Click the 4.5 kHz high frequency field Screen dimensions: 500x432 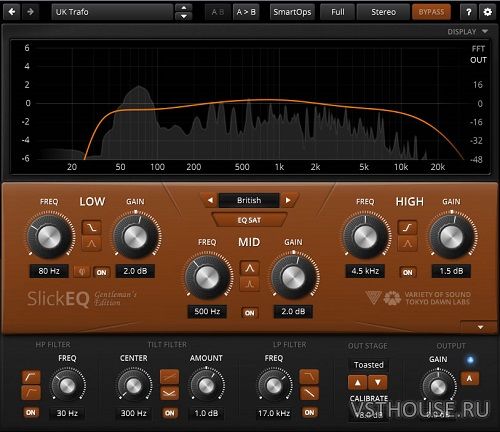point(365,271)
